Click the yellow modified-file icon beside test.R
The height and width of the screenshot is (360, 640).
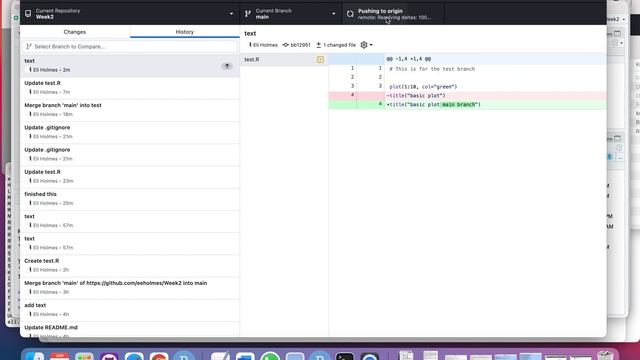320,60
